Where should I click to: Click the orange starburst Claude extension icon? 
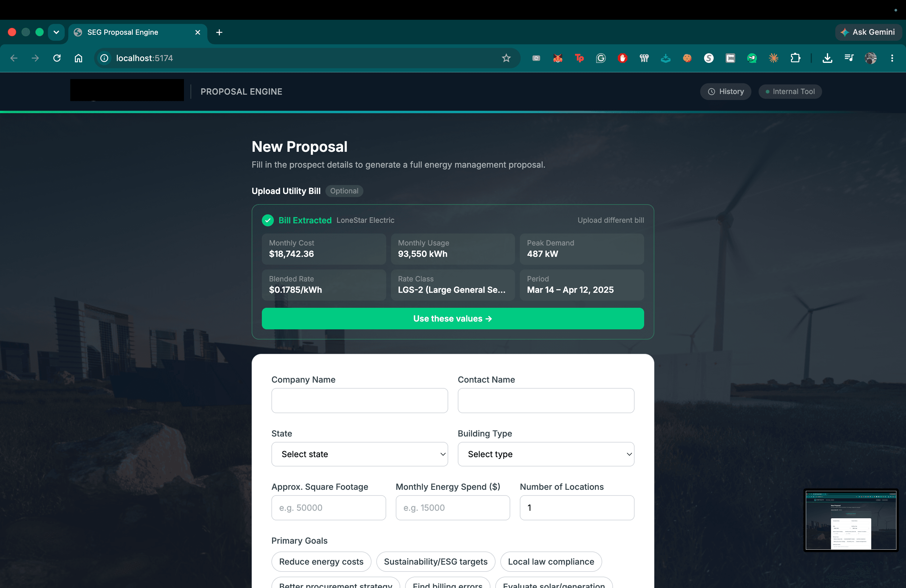[x=774, y=58]
